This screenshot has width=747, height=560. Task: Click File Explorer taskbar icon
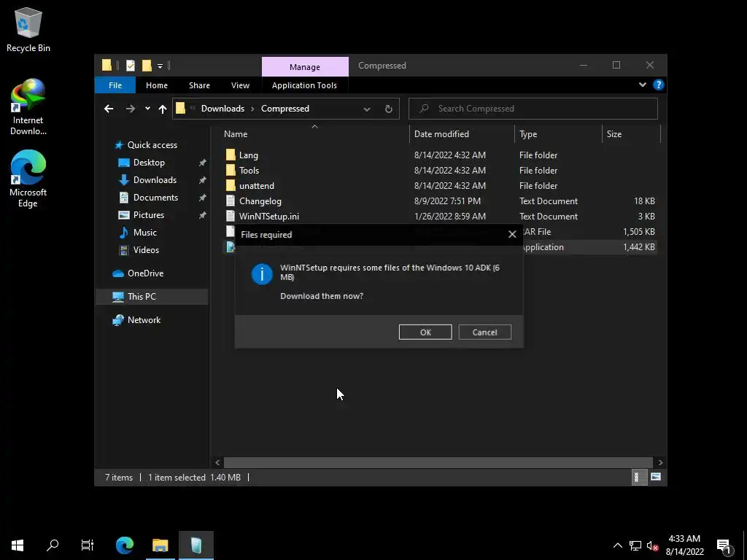point(160,545)
